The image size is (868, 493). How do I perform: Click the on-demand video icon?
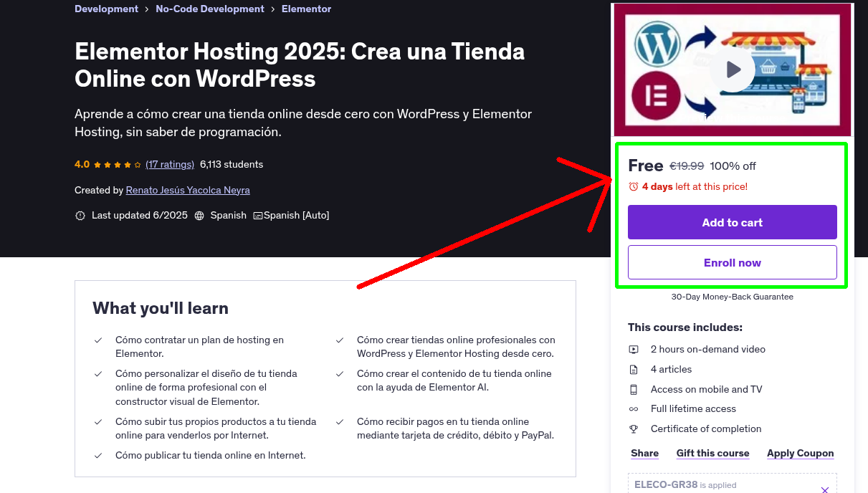[634, 350]
